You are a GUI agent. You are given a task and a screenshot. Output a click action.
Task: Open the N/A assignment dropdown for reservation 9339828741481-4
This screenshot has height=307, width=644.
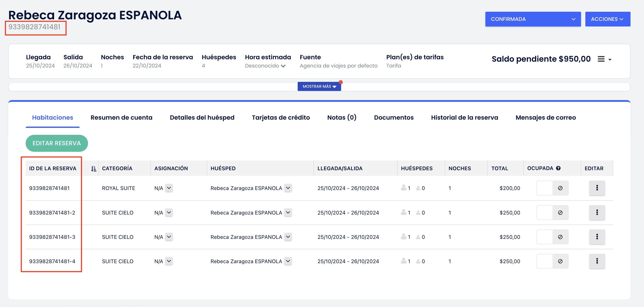169,261
